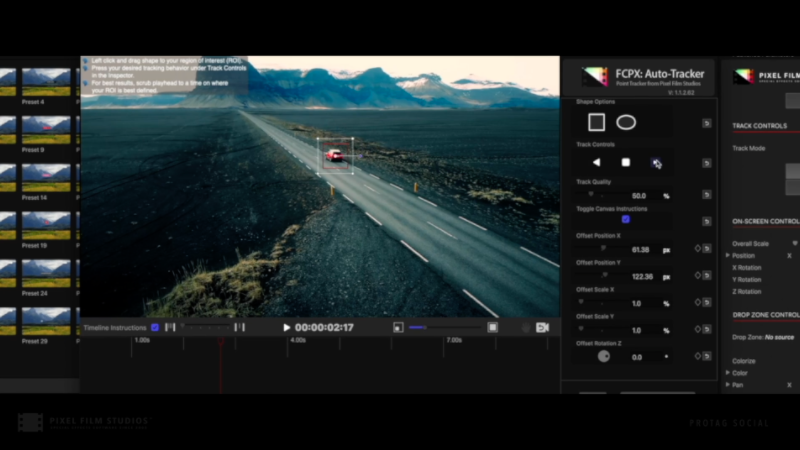Add keyframe for Offset Position Y
This screenshot has height=450, width=800.
(697, 276)
